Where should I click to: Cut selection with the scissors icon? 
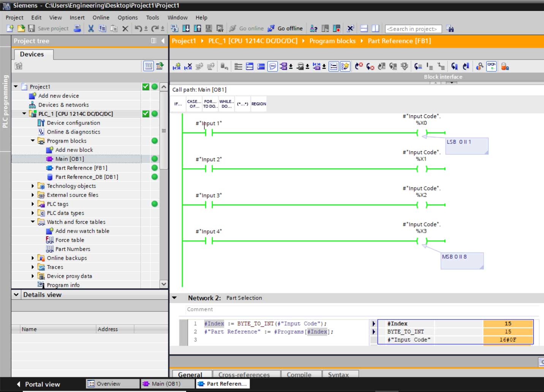(x=91, y=28)
